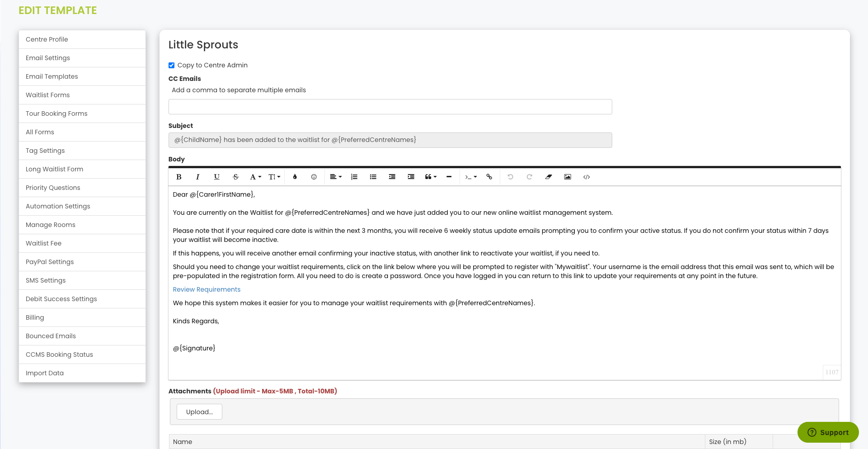Image resolution: width=868 pixels, height=449 pixels.
Task: Open Waitlist Fee settings
Action: tap(82, 243)
